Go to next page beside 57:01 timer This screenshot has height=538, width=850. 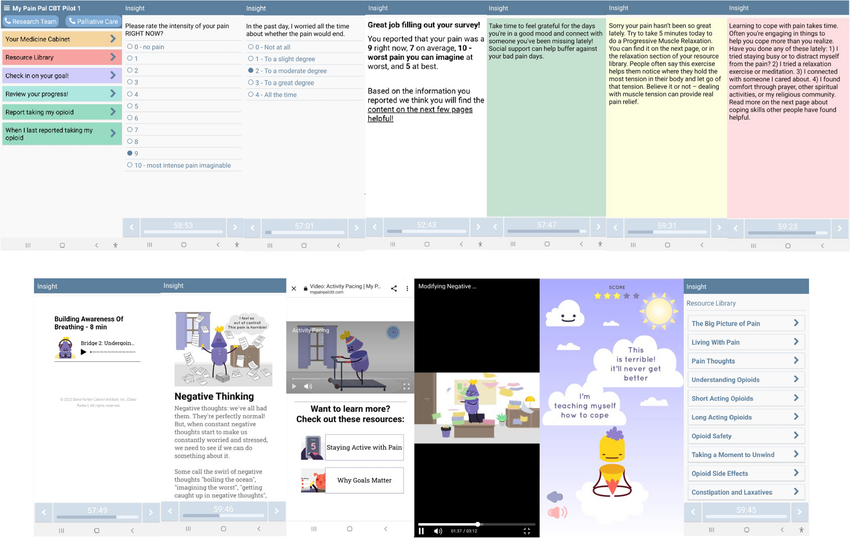(x=356, y=228)
